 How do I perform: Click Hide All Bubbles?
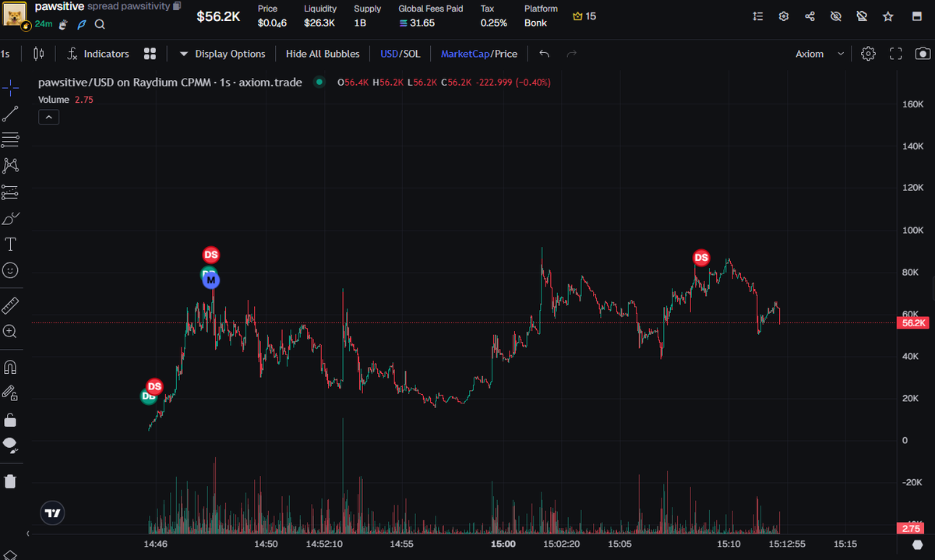coord(323,54)
